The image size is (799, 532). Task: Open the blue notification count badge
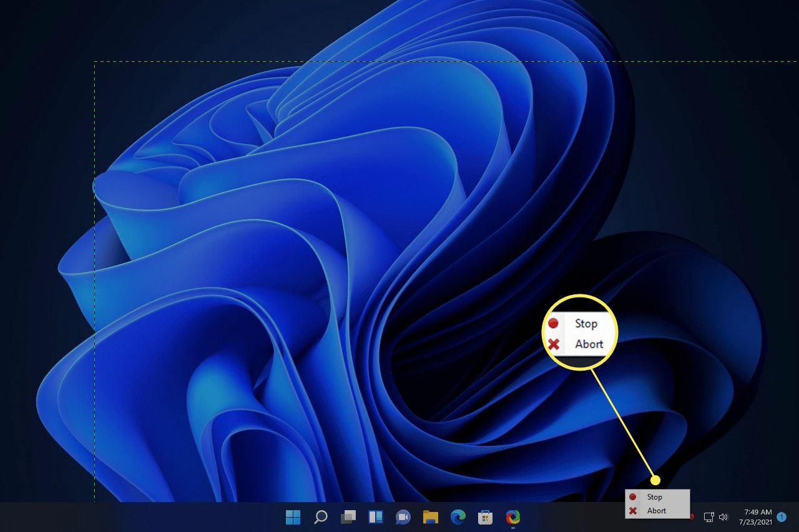click(782, 517)
